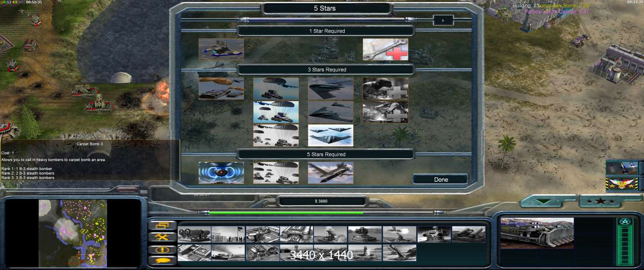Select the single-vehicle paradrop power in the 3 Stars section
The image size is (644, 270).
point(276,89)
